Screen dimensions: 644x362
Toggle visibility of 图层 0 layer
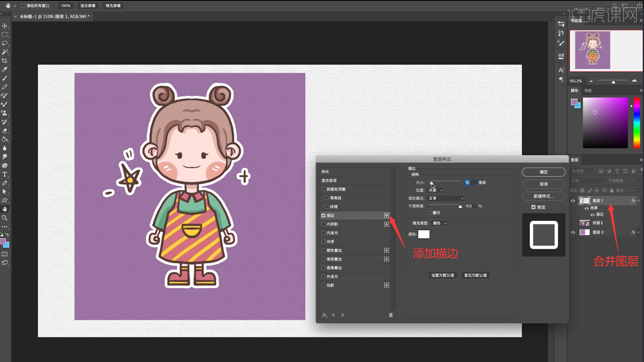573,232
